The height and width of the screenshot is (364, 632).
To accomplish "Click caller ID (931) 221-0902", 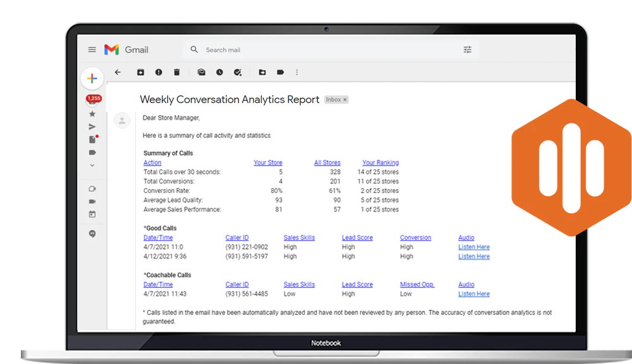I will (x=246, y=246).
